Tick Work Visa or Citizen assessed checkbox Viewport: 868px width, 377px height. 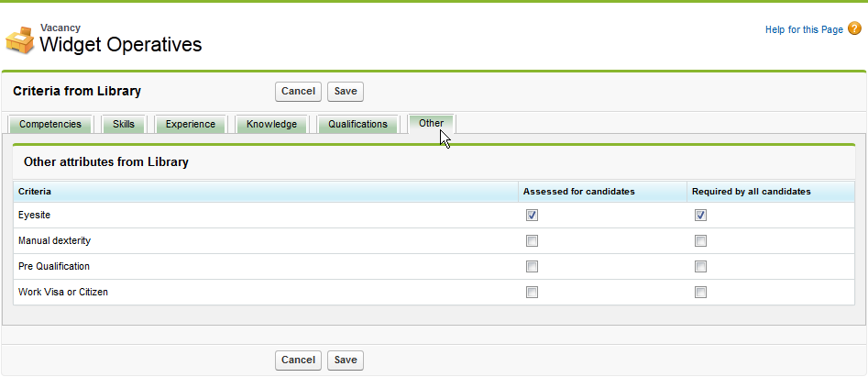(x=532, y=293)
